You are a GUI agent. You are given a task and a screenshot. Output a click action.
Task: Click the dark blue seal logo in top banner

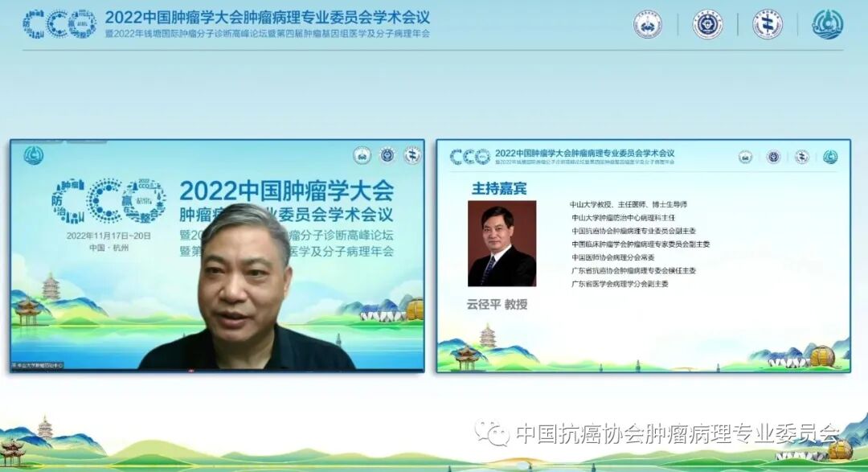coord(708,24)
